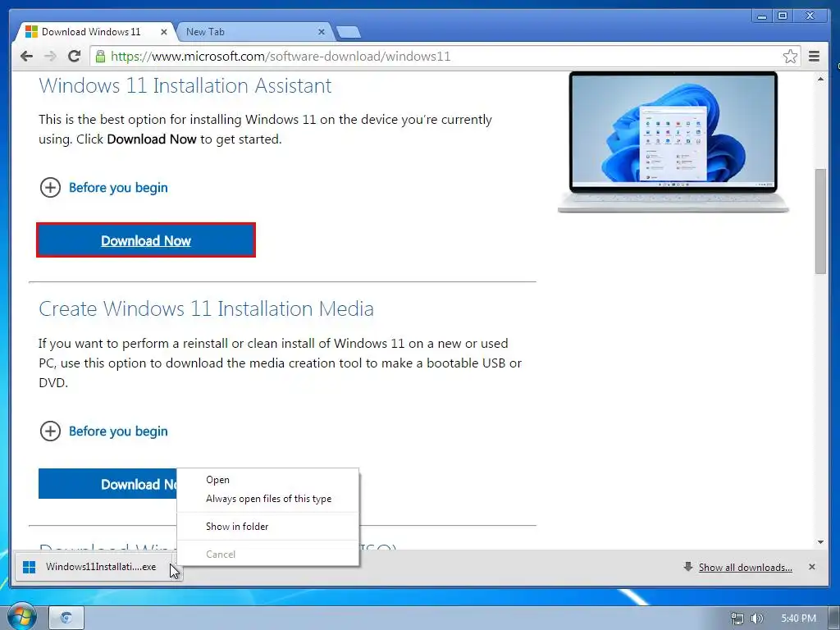Click Download Now for Installation Media
Viewport: 840px width, 630px height.
pos(107,484)
